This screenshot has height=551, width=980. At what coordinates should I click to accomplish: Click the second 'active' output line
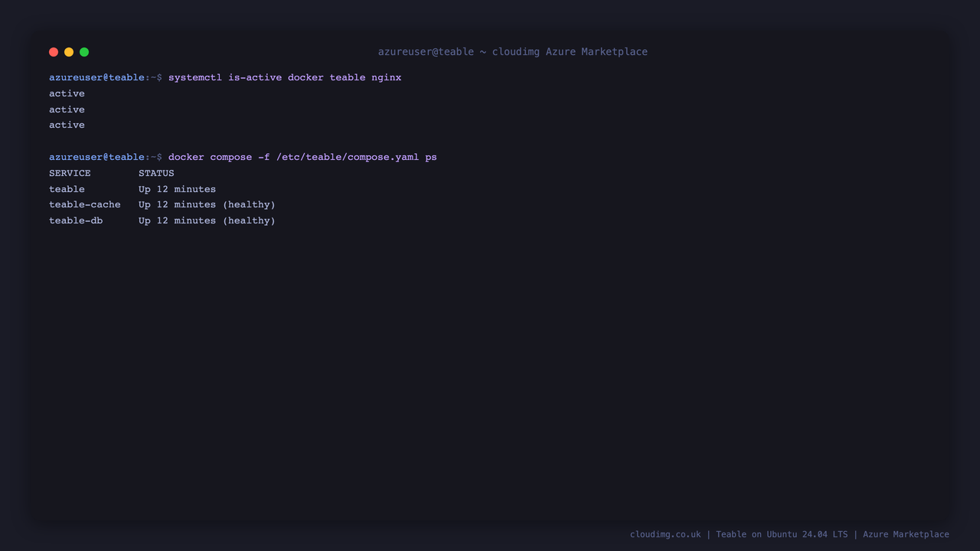(67, 109)
